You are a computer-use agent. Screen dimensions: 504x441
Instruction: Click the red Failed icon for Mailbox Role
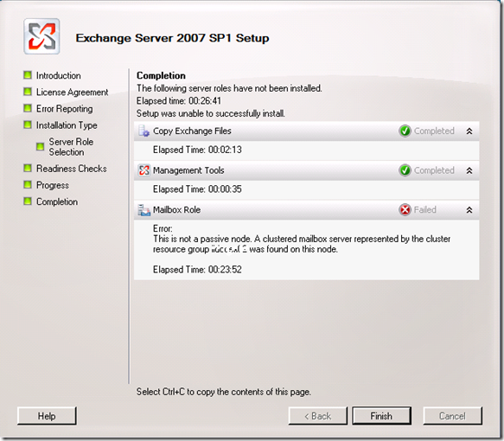point(405,210)
